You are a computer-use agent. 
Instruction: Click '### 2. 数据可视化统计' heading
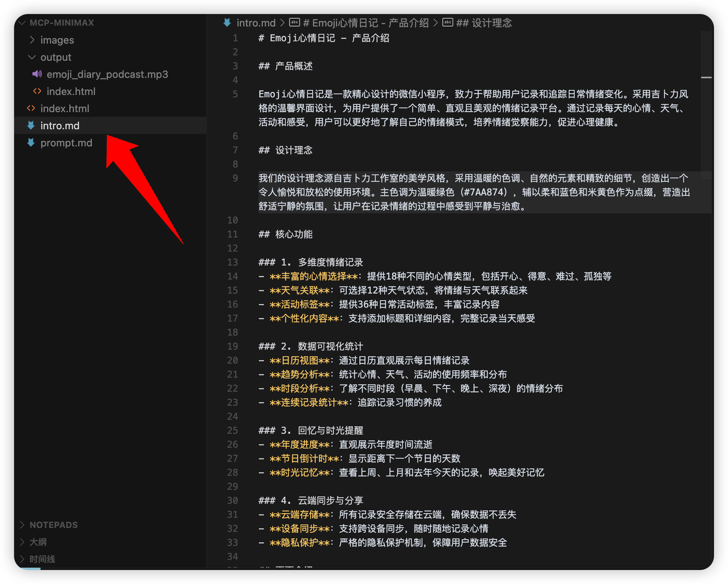[311, 347]
